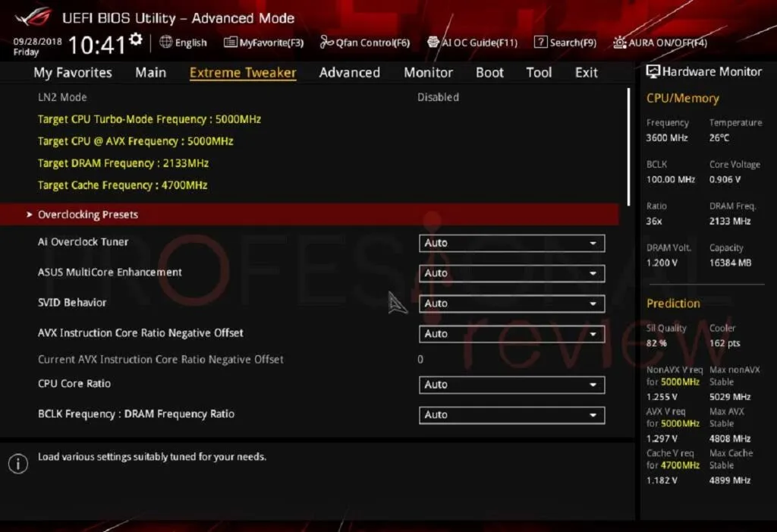Click Hardware Monitor panel title
777x532 pixels.
pyautogui.click(x=712, y=71)
